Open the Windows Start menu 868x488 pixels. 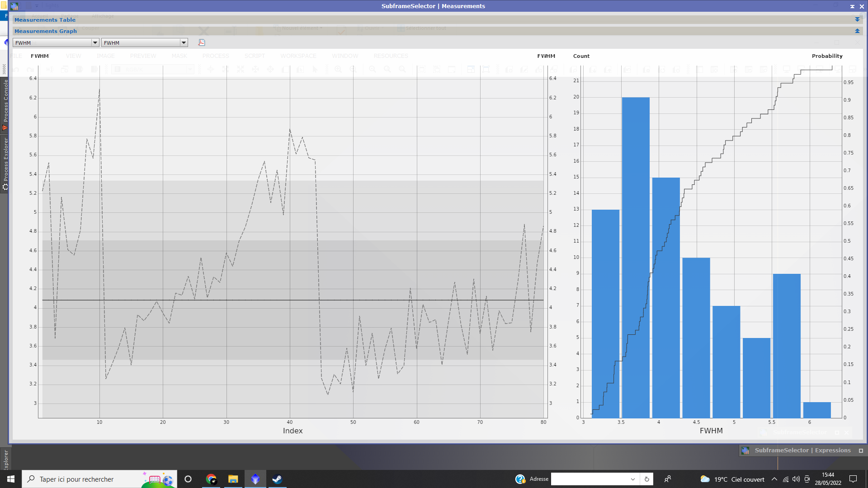(x=11, y=479)
